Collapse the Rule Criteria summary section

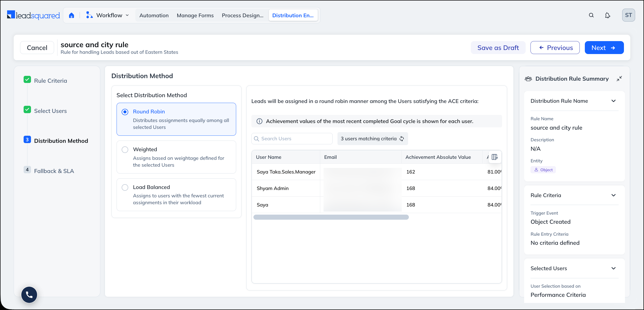(x=614, y=195)
